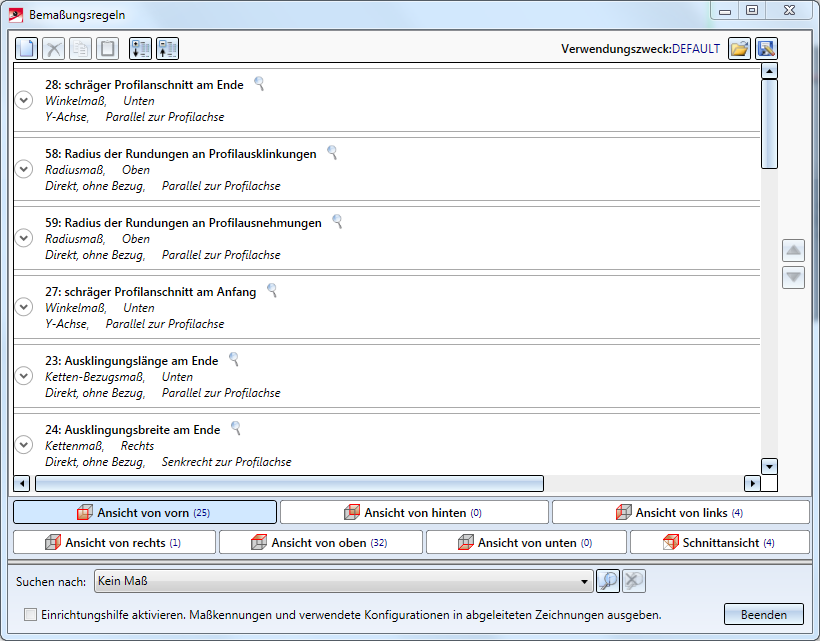The width and height of the screenshot is (820, 641).
Task: Click magnifier beside rule 23 Ausklingungslänge
Action: point(234,359)
